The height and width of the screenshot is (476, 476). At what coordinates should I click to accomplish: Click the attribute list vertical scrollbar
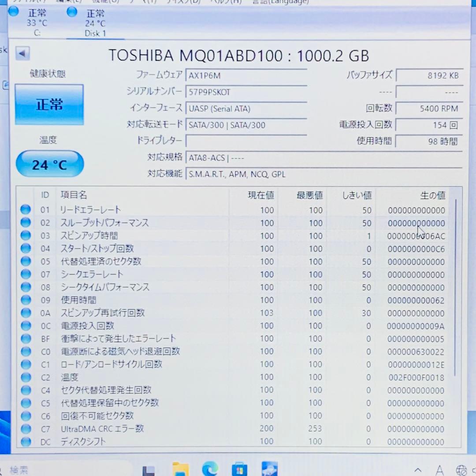pyautogui.click(x=455, y=287)
